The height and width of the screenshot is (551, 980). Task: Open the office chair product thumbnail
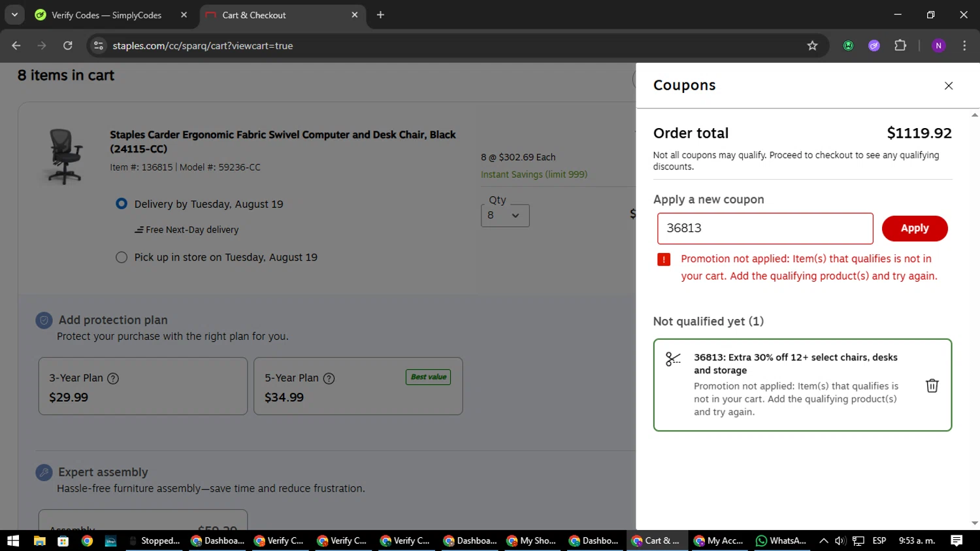(x=65, y=156)
